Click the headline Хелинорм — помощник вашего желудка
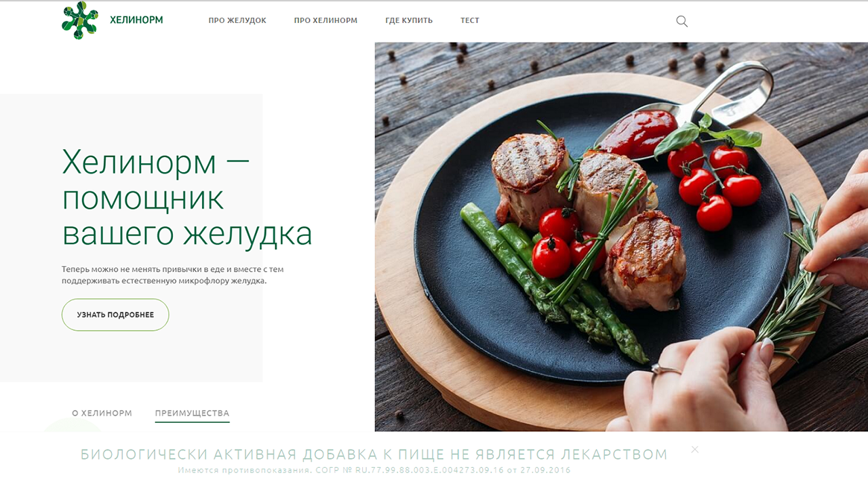Viewport: 868px width, 488px height. (x=187, y=198)
